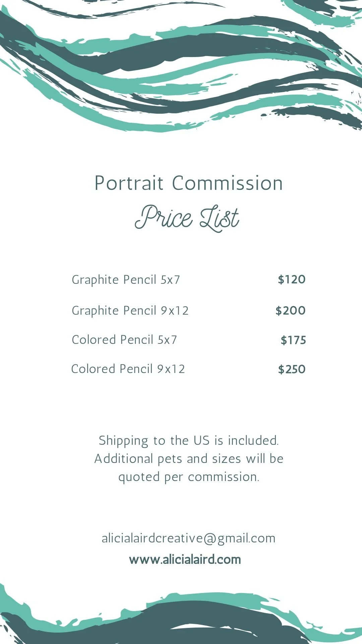Click the Price List script title
The image size is (362, 644).
click(x=187, y=218)
